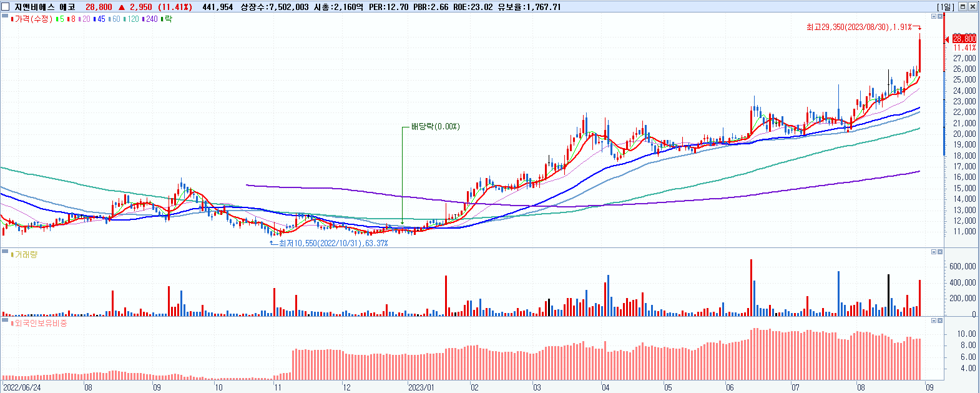Screen dimensions: 980x393
Task: Open the [1일] period selector
Action: pos(946,7)
